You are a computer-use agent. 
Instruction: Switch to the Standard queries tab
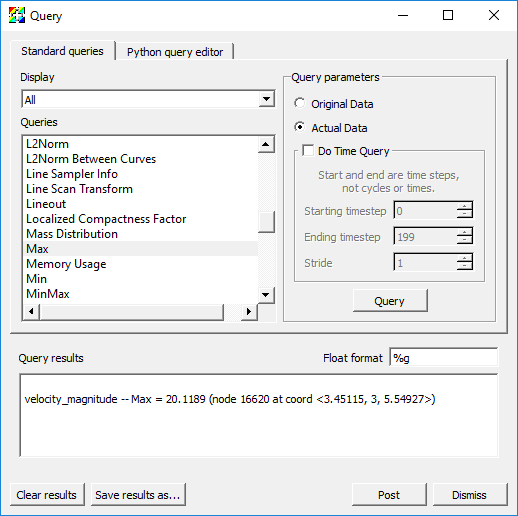pos(62,51)
